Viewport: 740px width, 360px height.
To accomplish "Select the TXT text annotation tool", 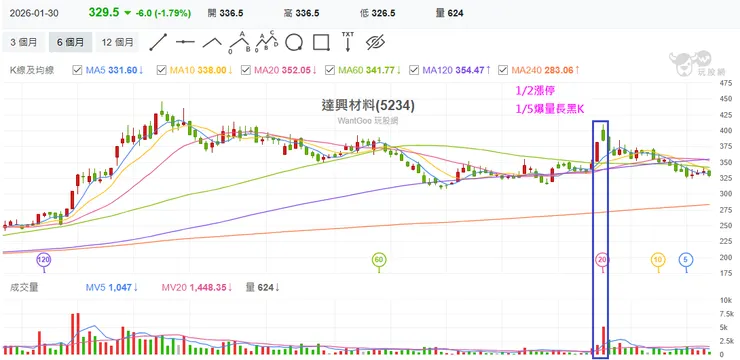I will pyautogui.click(x=348, y=42).
